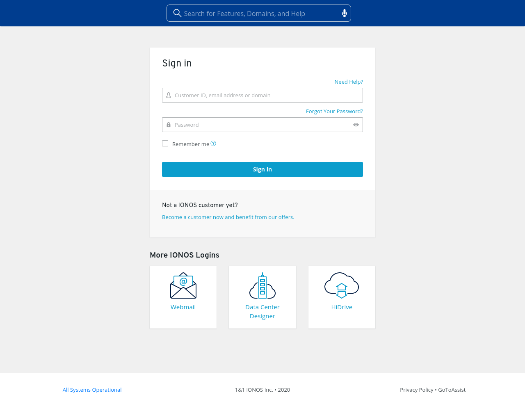Open the GoToAssist footer link
This screenshot has width=525, height=420.
click(x=452, y=390)
